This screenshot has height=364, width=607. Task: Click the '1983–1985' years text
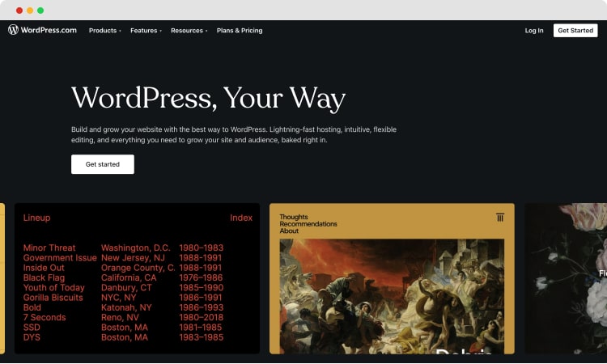pyautogui.click(x=202, y=337)
